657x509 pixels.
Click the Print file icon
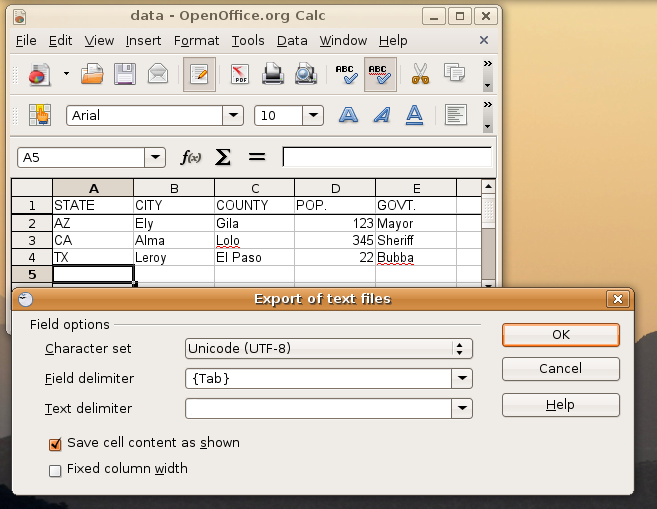point(273,74)
